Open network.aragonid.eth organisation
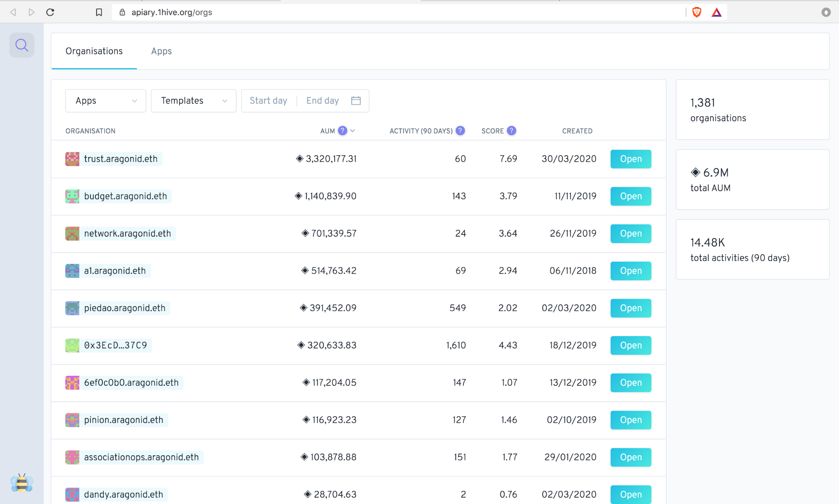 coord(631,234)
